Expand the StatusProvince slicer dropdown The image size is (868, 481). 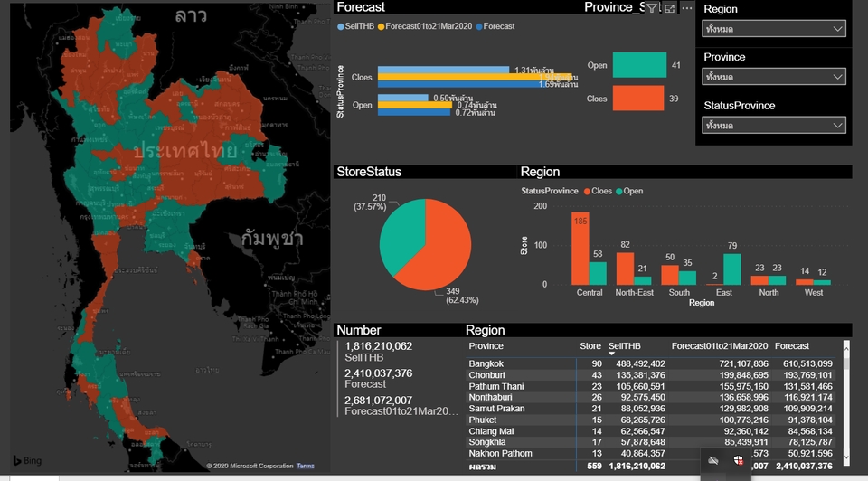pyautogui.click(x=774, y=126)
